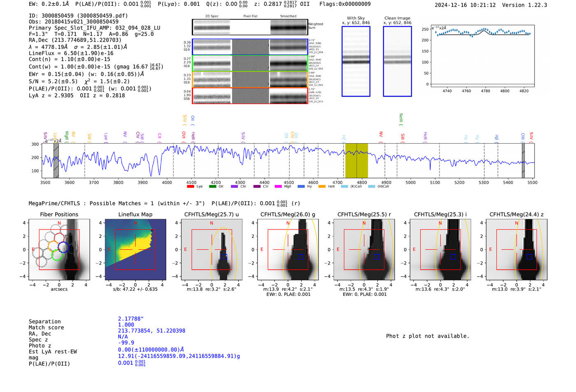
Task: Select the red-bordered 2D spectrum row
Action: (x=250, y=95)
